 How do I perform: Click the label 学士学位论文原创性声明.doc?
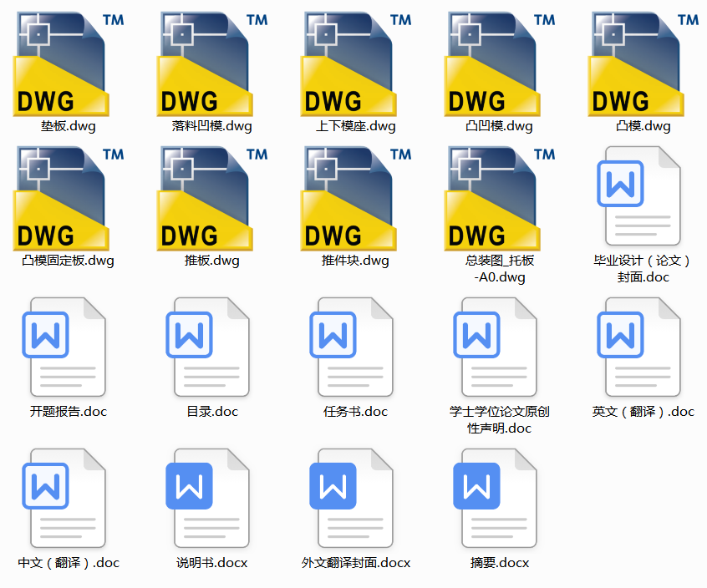point(500,419)
